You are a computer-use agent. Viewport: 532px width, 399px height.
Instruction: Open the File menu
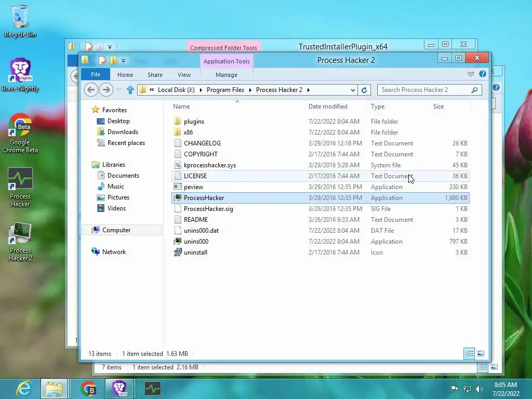pyautogui.click(x=96, y=74)
